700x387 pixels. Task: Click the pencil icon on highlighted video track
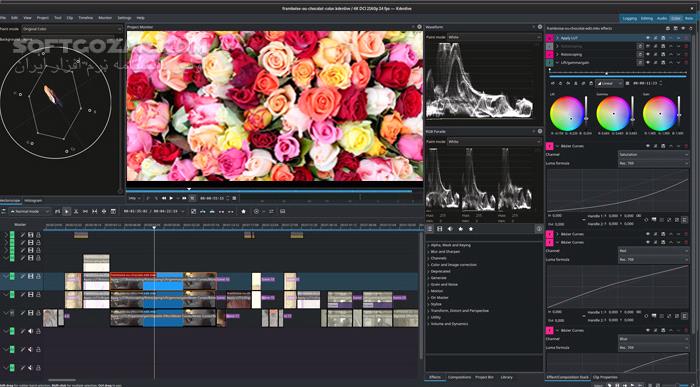(23, 276)
